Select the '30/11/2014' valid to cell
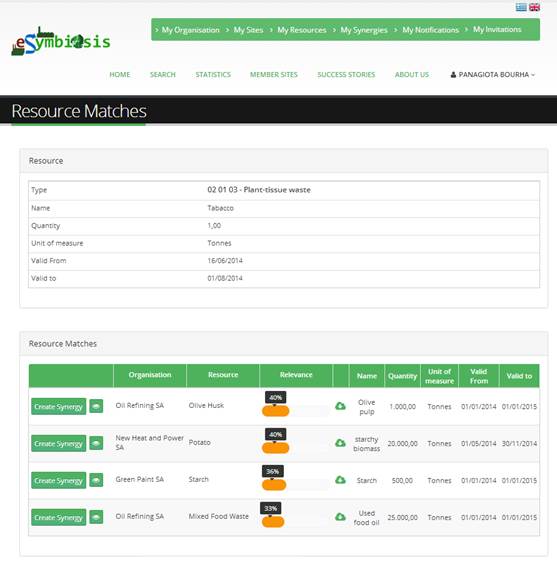 519,444
